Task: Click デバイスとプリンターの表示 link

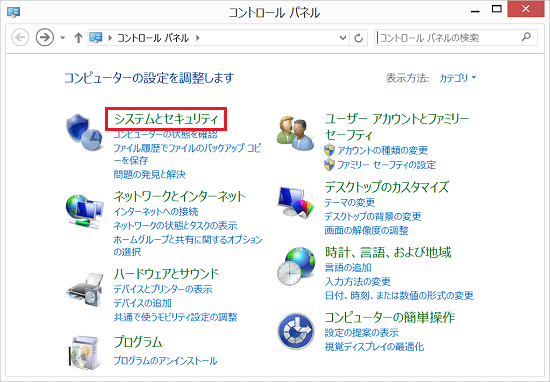Action: point(163,289)
